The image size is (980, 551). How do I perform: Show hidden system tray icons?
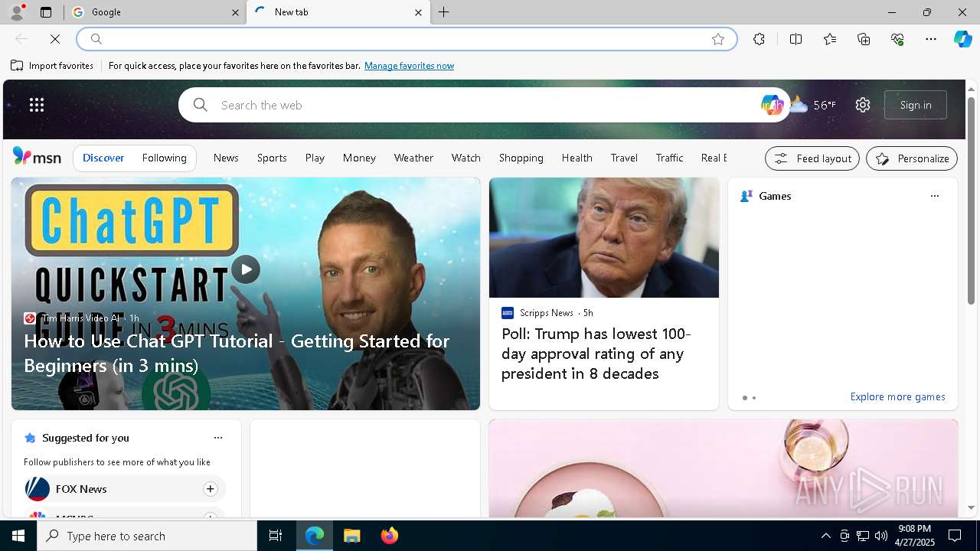(825, 536)
